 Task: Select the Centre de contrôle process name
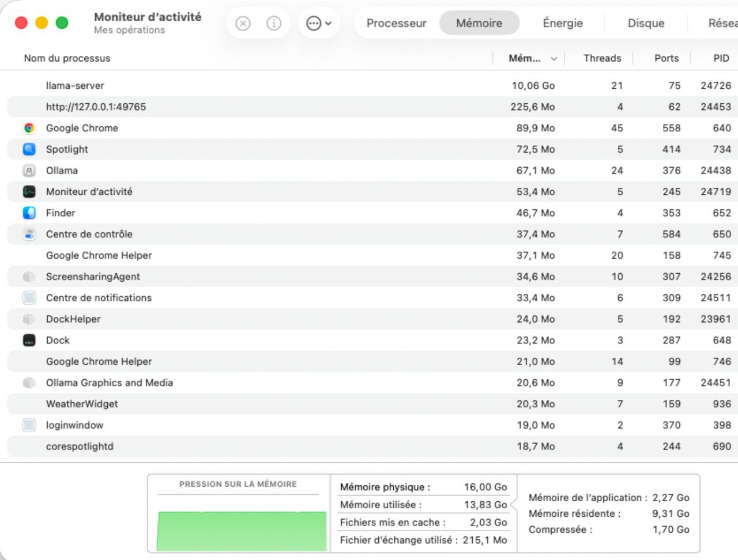pyautogui.click(x=89, y=234)
